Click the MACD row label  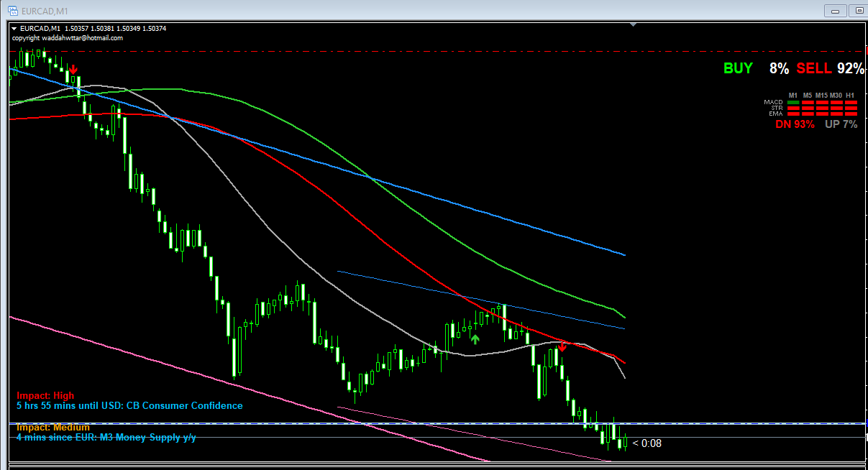click(x=773, y=102)
